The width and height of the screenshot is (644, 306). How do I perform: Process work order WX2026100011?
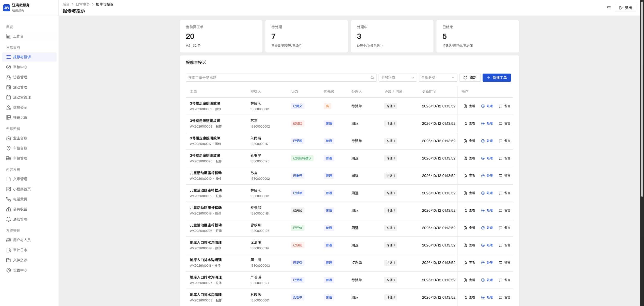(x=487, y=263)
